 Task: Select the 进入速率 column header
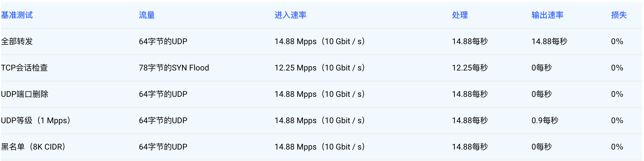point(291,15)
